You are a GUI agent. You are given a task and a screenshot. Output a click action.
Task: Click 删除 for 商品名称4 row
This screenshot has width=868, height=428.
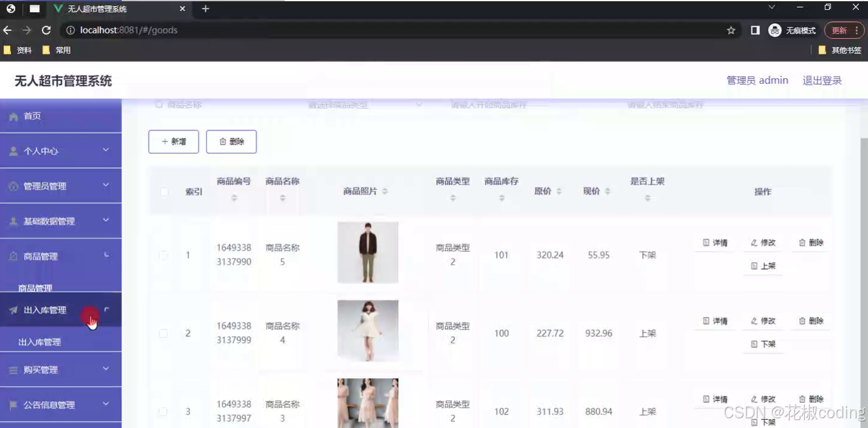tap(811, 321)
